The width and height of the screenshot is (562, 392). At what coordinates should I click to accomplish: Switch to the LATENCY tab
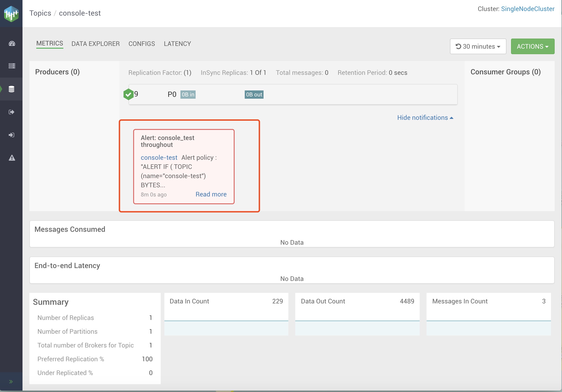pos(177,44)
